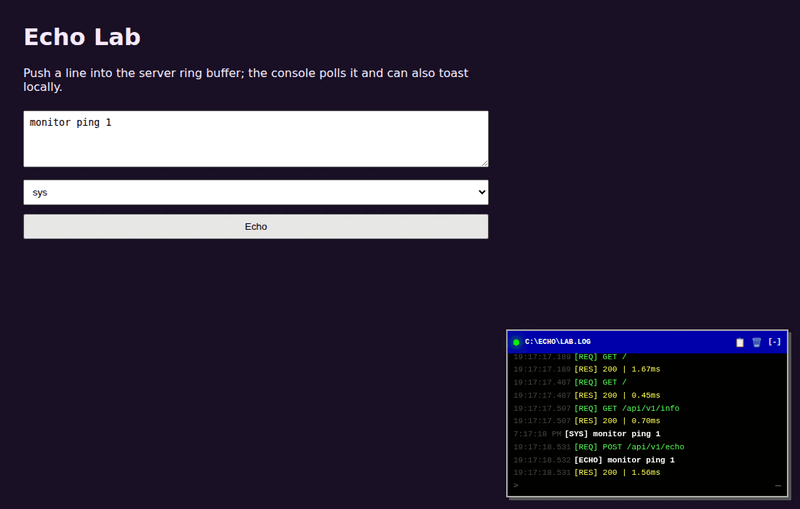800x509 pixels.
Task: Click console command prompt input line
Action: click(x=647, y=486)
